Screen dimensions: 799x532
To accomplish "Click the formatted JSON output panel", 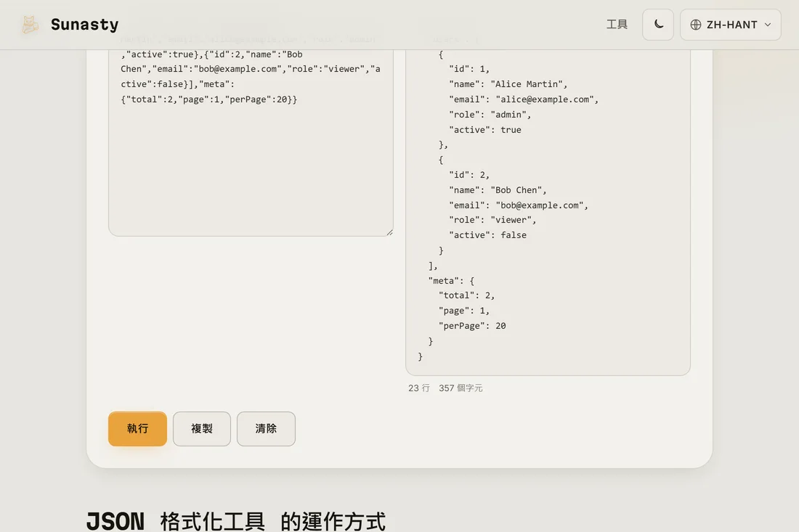I will tap(548, 212).
